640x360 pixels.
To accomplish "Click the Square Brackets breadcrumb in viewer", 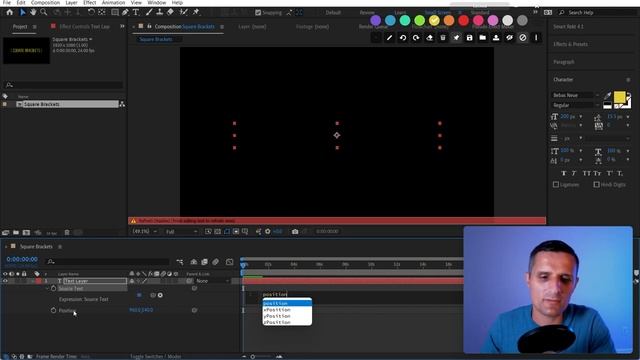I will pyautogui.click(x=156, y=40).
